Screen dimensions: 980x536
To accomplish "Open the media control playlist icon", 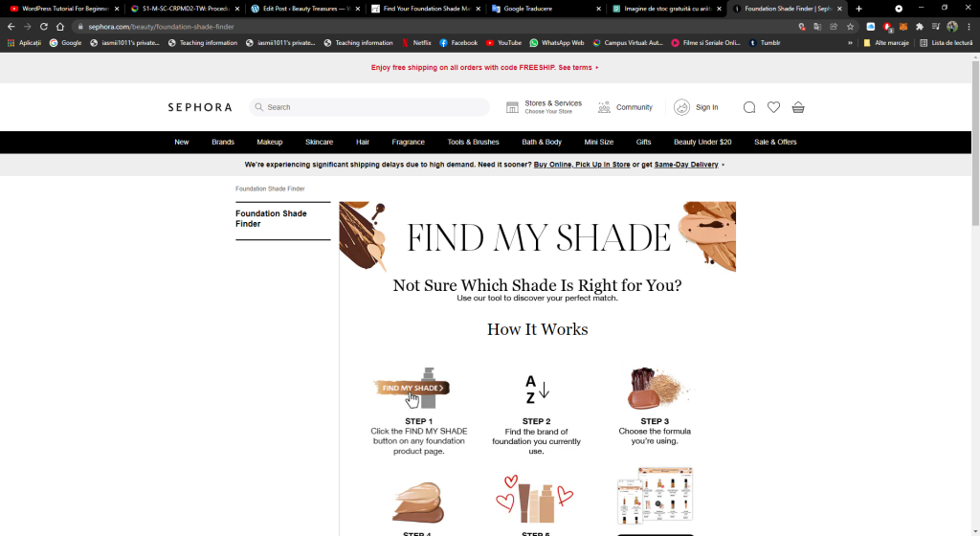I will (936, 27).
